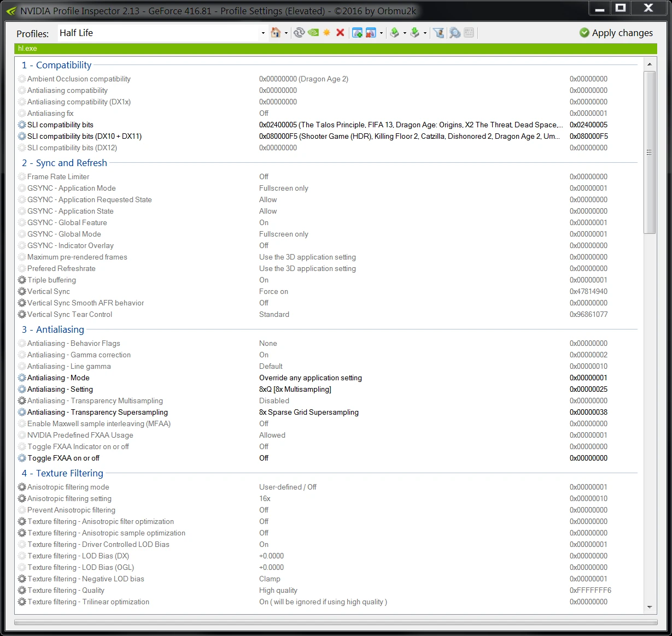Click hex value 0xFFFFFFF6 in Quality row
Viewport: 672px width, 636px height.
coord(591,590)
